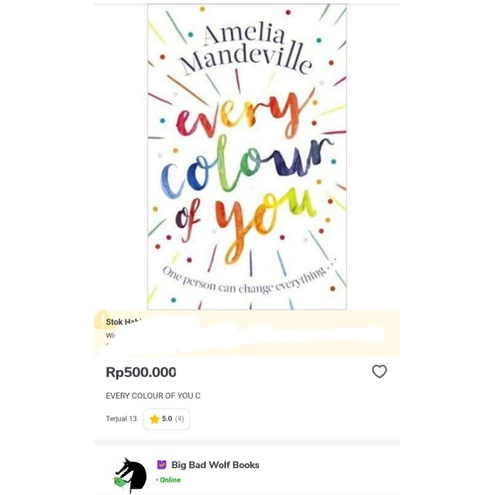495x495 pixels.
Task: Open the book cover product image
Action: point(247,157)
